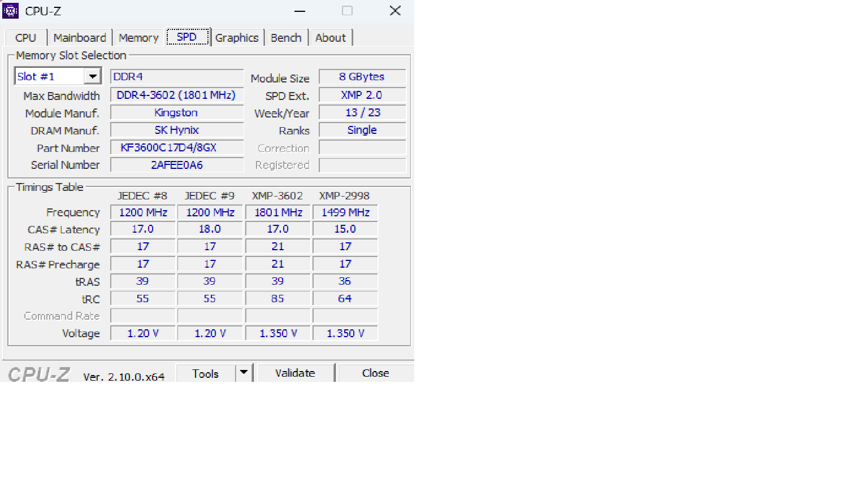Click the XMP-3602 column header

277,196
